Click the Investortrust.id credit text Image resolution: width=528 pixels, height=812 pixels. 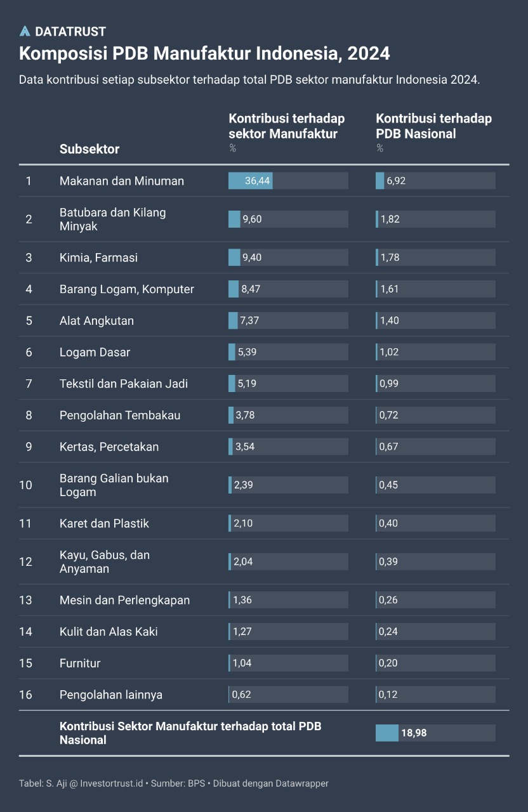click(112, 783)
